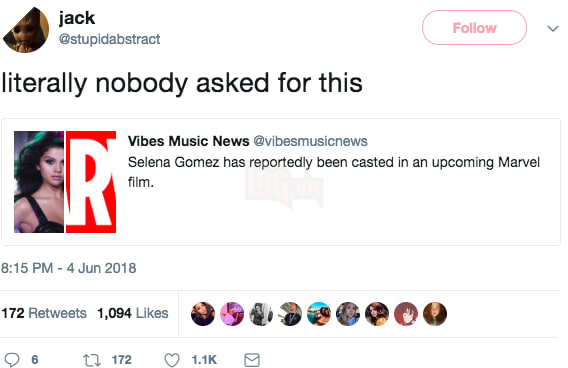The image size is (568, 368).
Task: Click the Selena Gomez photo thumbnail
Action: pos(39,182)
